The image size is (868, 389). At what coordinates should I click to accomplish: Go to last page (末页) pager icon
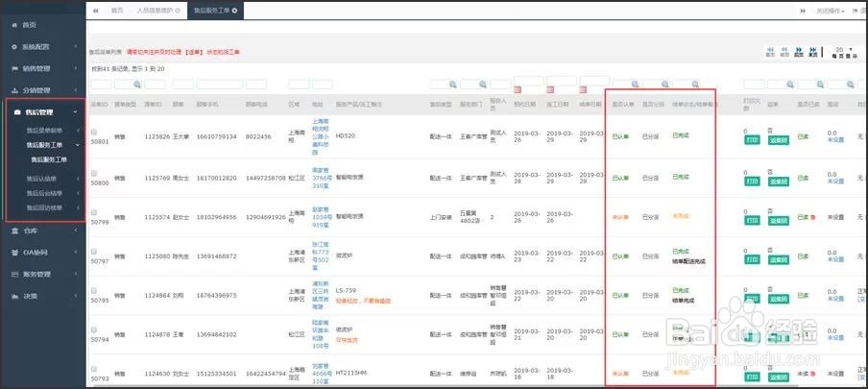813,52
